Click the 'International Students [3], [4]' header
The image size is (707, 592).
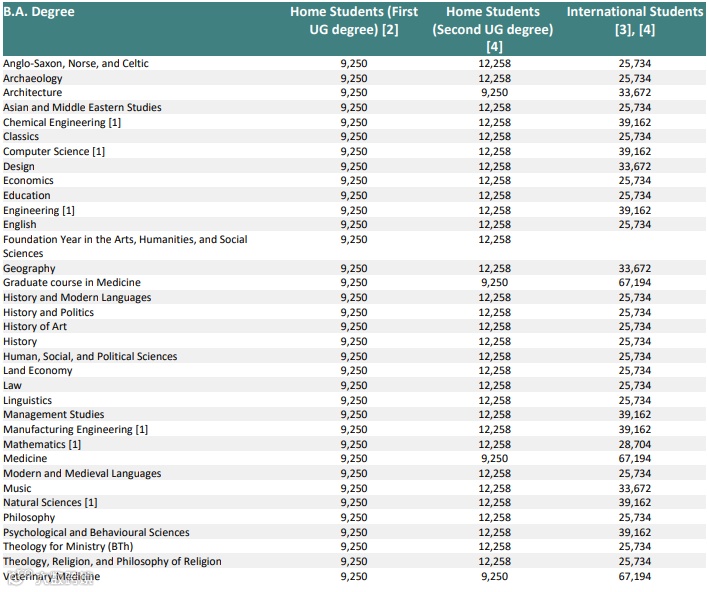coord(635,21)
